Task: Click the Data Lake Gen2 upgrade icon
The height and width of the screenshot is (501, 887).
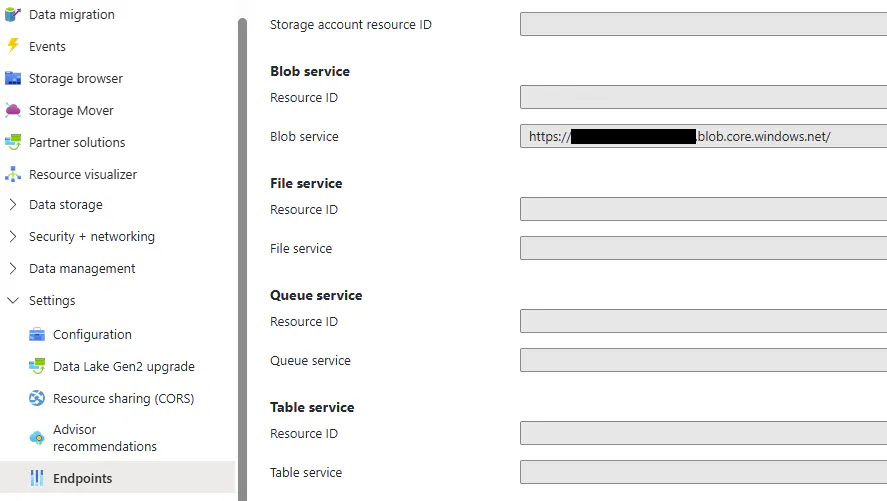Action: pyautogui.click(x=37, y=366)
